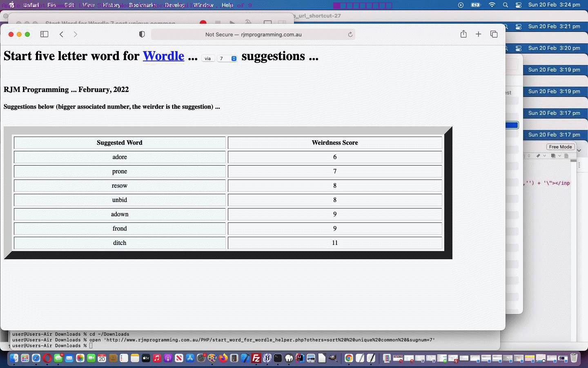Screen dimensions: 588x368
Task: Open Terminal from the Dock
Action: 278,358
